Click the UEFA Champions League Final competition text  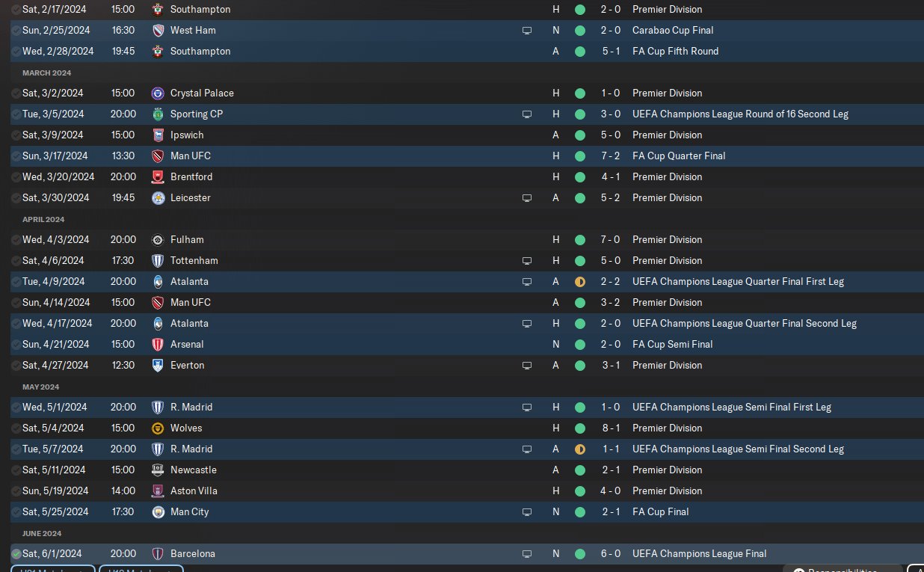[699, 554]
